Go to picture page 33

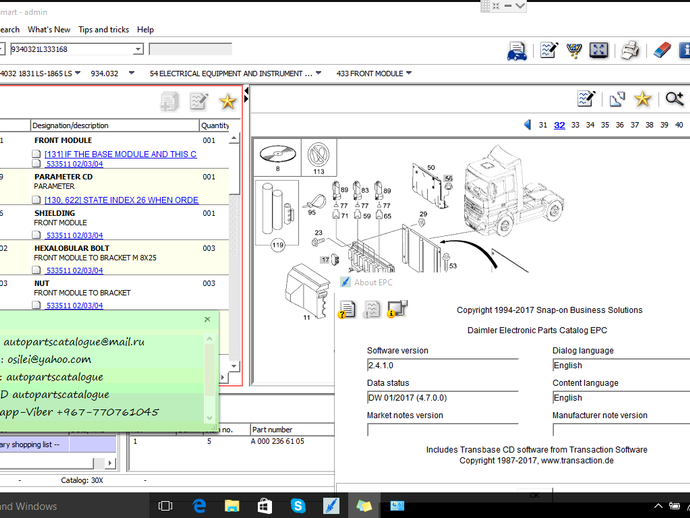point(575,125)
